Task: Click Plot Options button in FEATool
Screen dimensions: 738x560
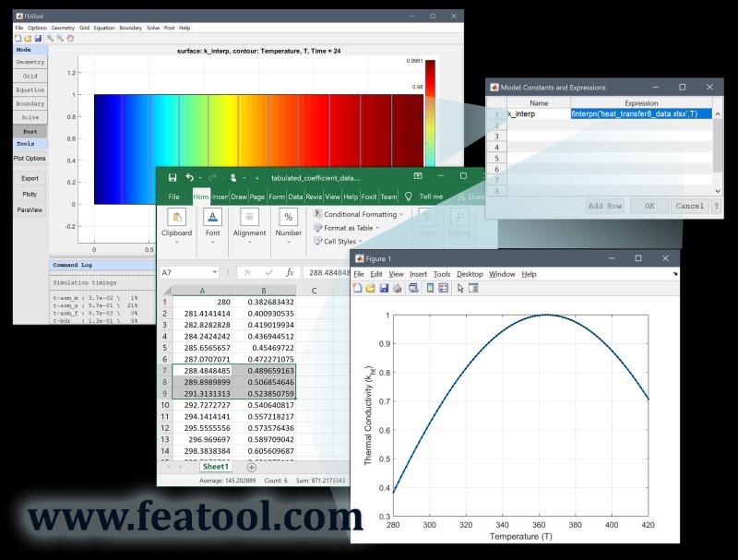Action: [x=30, y=159]
